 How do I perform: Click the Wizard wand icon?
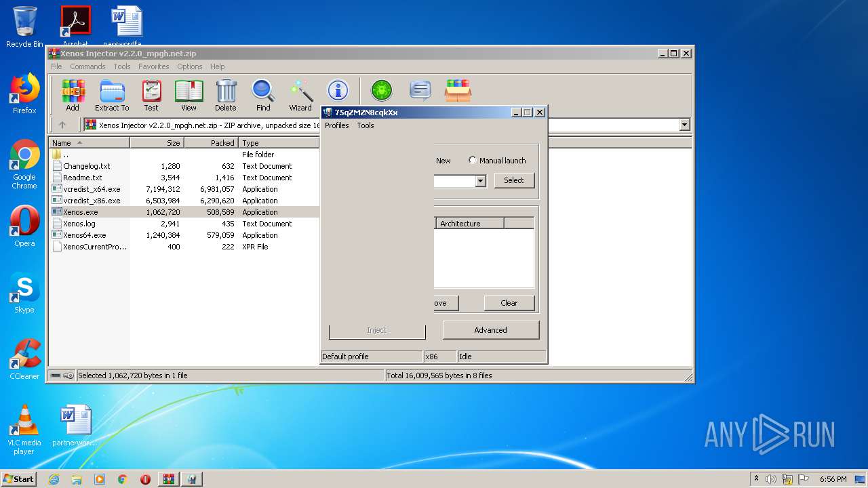point(300,95)
